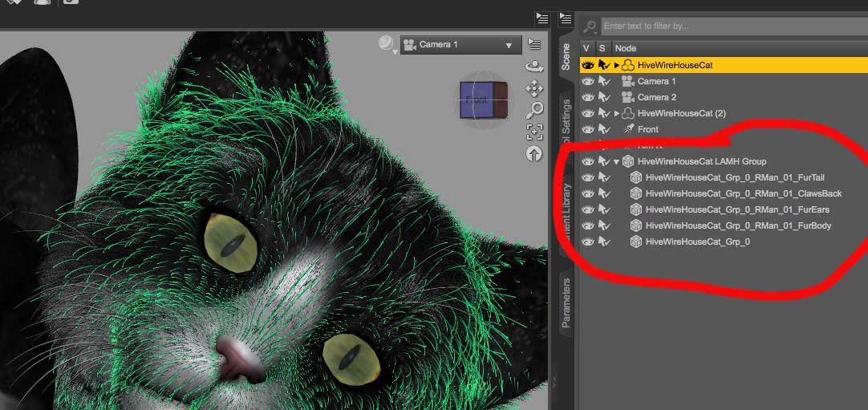Collapse the HiveWireHouseCat LAMH Group

[616, 161]
